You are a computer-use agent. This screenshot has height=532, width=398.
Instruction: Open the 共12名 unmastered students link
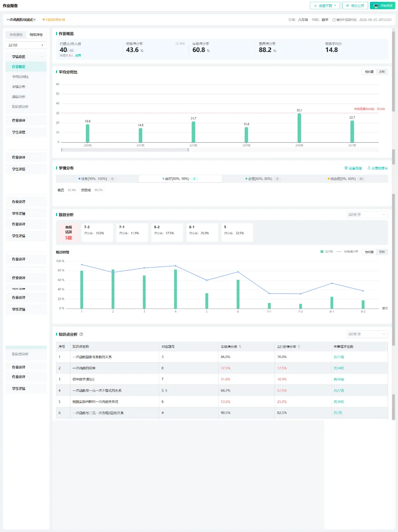[339, 357]
